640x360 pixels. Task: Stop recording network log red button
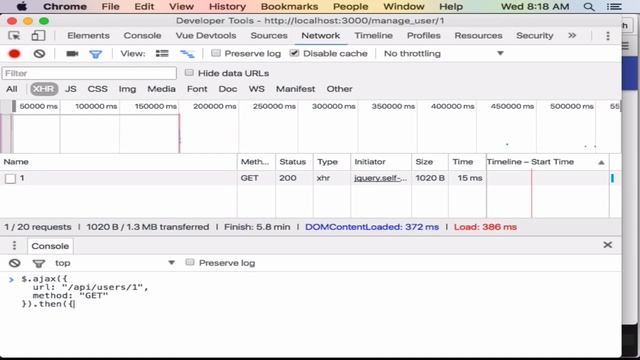[14, 53]
